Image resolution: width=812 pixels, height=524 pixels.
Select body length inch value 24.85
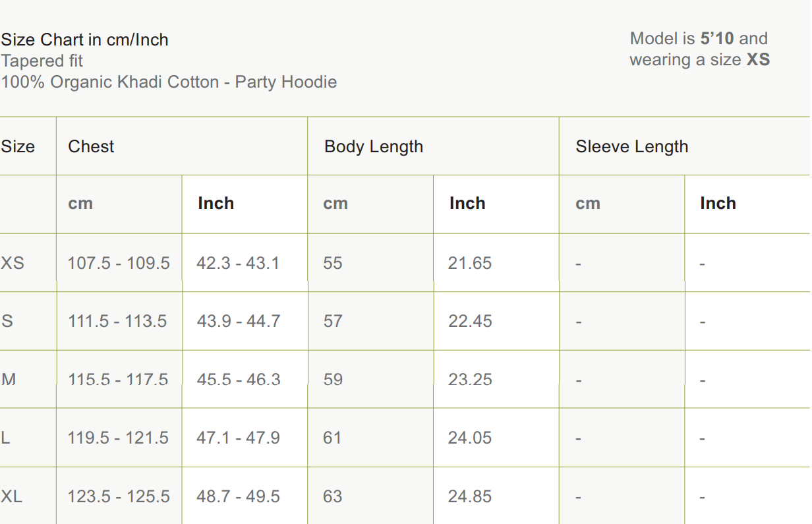[x=470, y=496]
